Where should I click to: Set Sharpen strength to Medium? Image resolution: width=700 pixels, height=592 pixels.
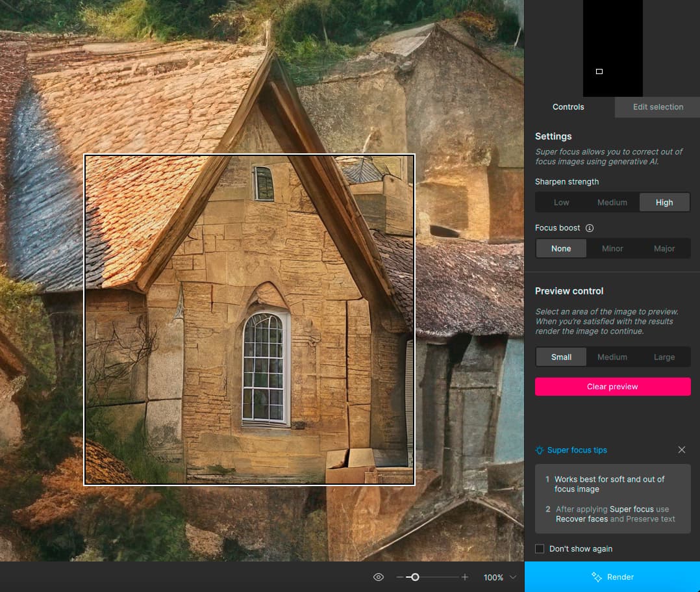(x=612, y=203)
